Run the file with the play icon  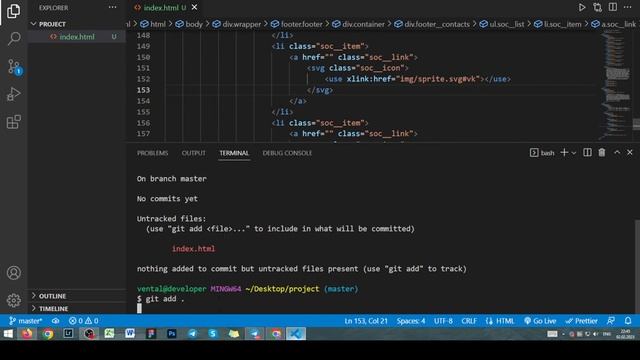[582, 7]
